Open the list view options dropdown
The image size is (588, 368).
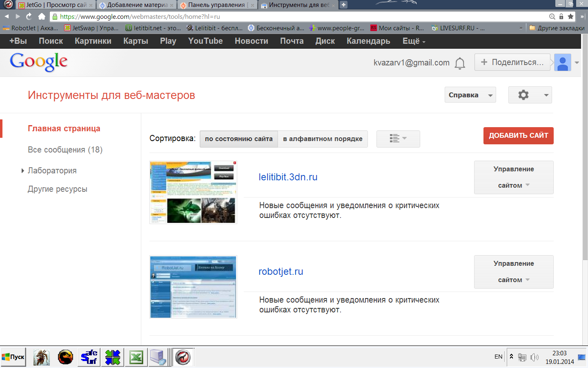398,139
